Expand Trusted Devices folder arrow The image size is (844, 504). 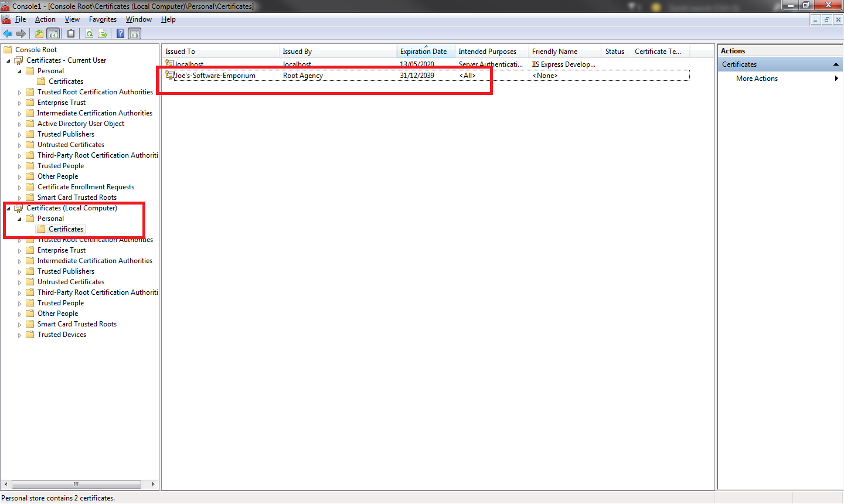pos(19,335)
